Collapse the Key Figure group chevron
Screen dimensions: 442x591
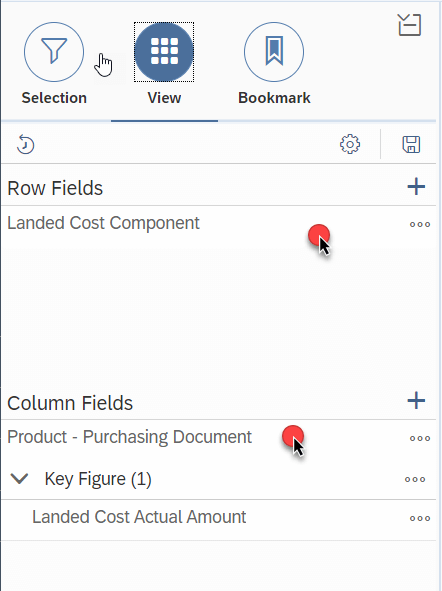[x=19, y=479]
